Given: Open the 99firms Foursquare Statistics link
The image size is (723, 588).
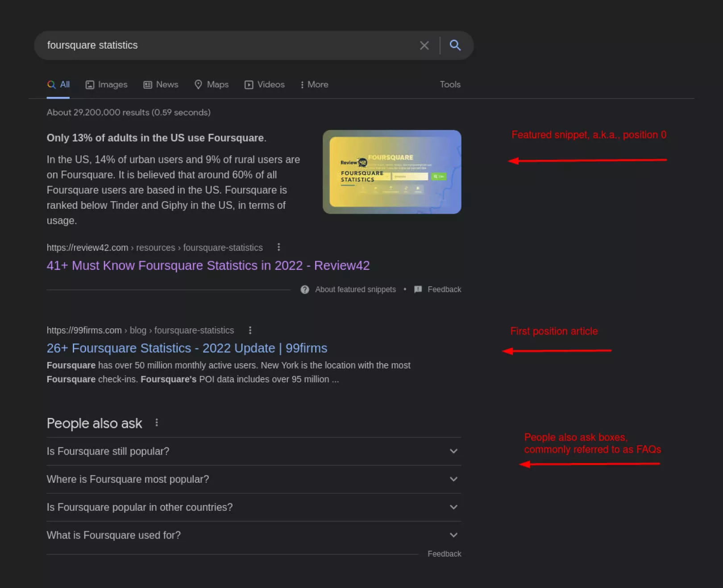Looking at the screenshot, I should (187, 348).
